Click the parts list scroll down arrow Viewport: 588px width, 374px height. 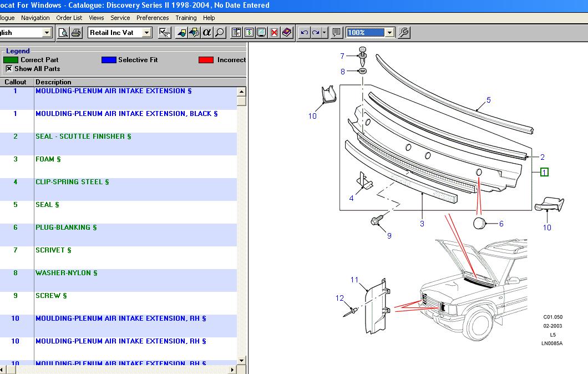(241, 361)
